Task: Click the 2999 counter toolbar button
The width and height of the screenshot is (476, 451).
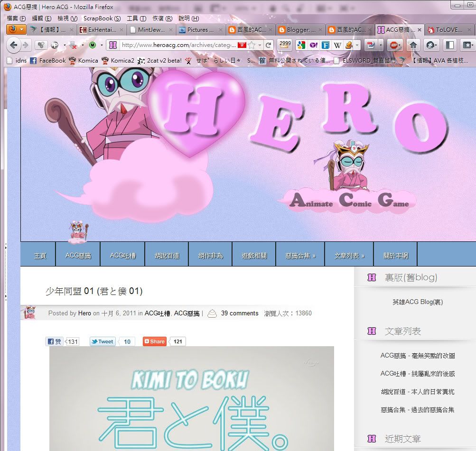Action: [x=285, y=45]
